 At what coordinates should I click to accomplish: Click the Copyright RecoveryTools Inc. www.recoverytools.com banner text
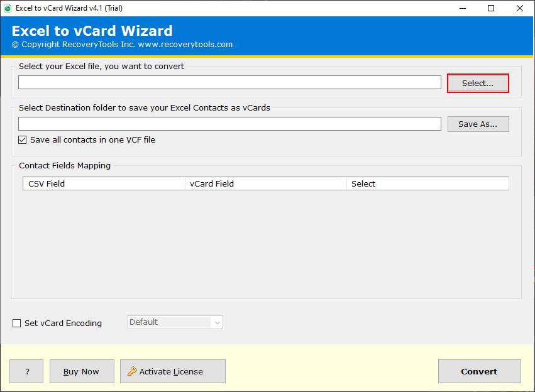pyautogui.click(x=122, y=45)
